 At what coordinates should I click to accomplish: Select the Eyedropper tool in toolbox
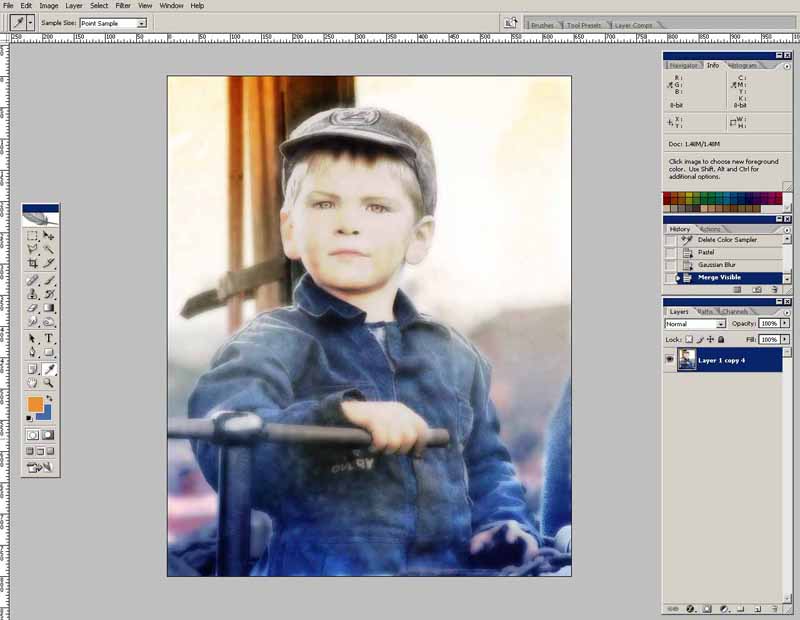[49, 368]
